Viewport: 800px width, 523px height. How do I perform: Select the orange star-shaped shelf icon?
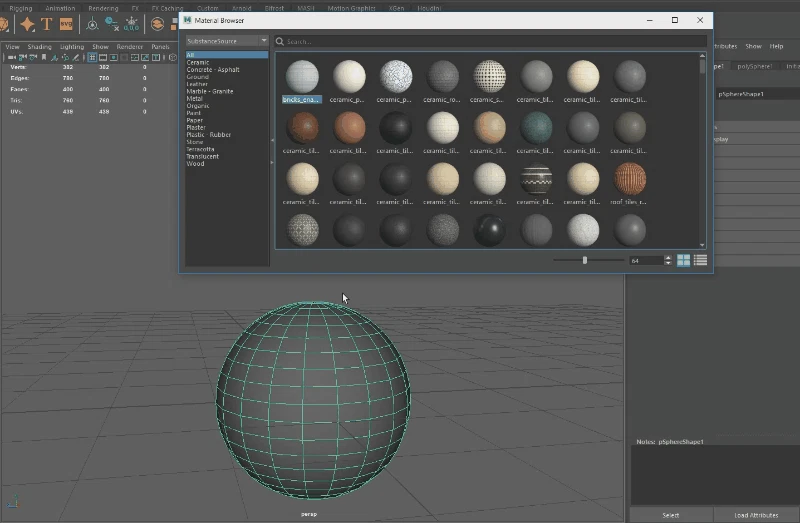(x=27, y=24)
